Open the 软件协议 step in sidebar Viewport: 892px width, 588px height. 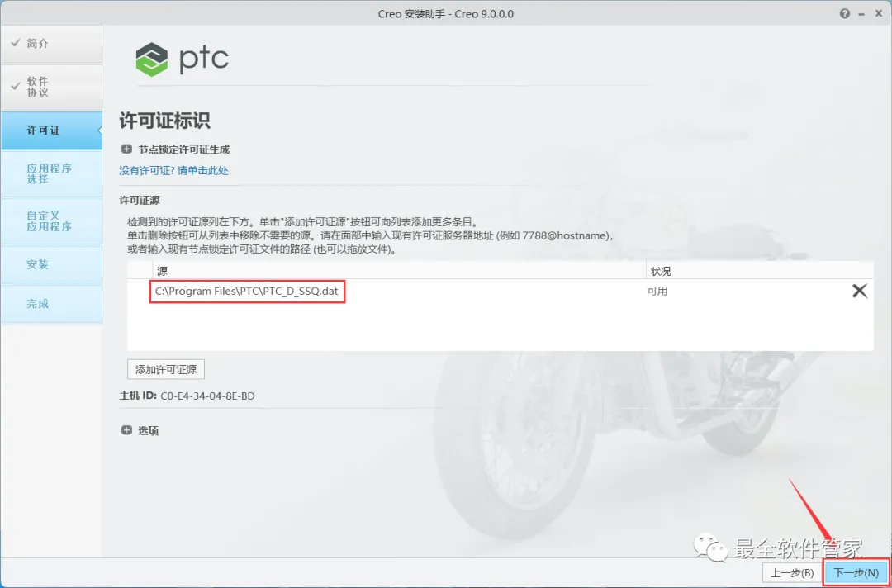[x=51, y=87]
